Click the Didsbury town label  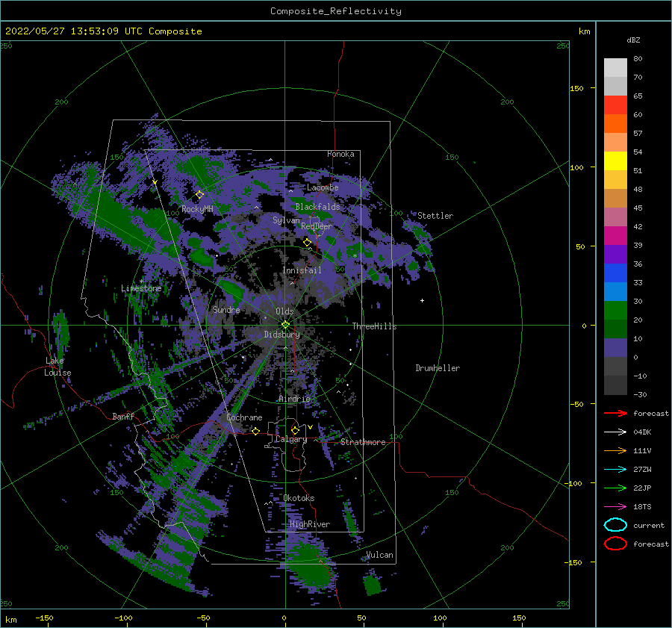282,335
